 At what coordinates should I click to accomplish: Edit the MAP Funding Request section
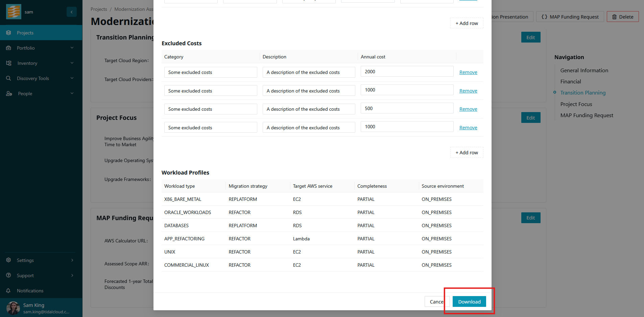tap(531, 218)
